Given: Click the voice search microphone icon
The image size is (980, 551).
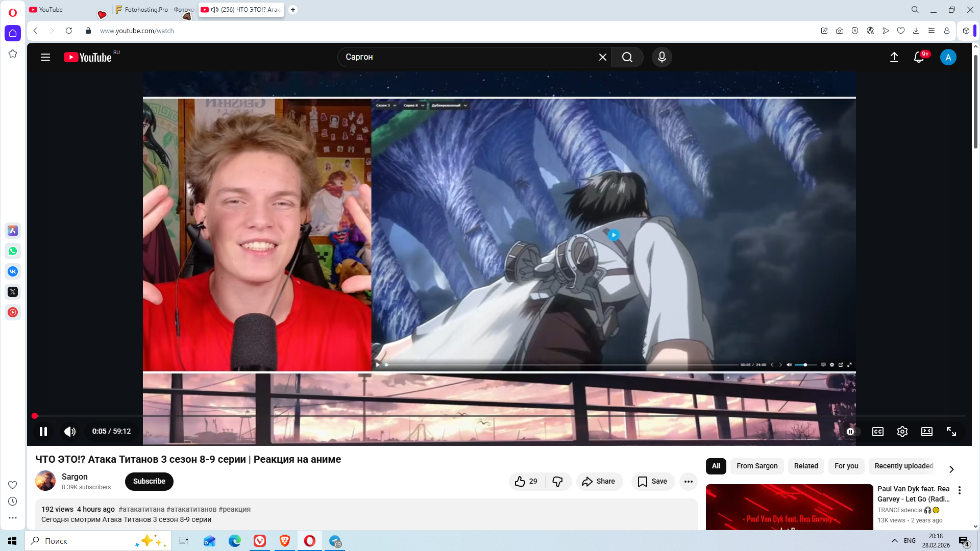Looking at the screenshot, I should [x=661, y=57].
